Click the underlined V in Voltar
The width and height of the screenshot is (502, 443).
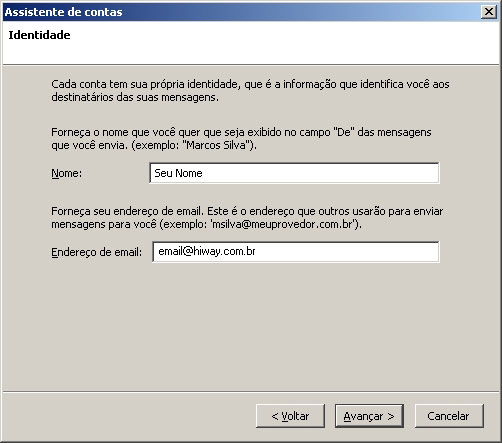(284, 416)
